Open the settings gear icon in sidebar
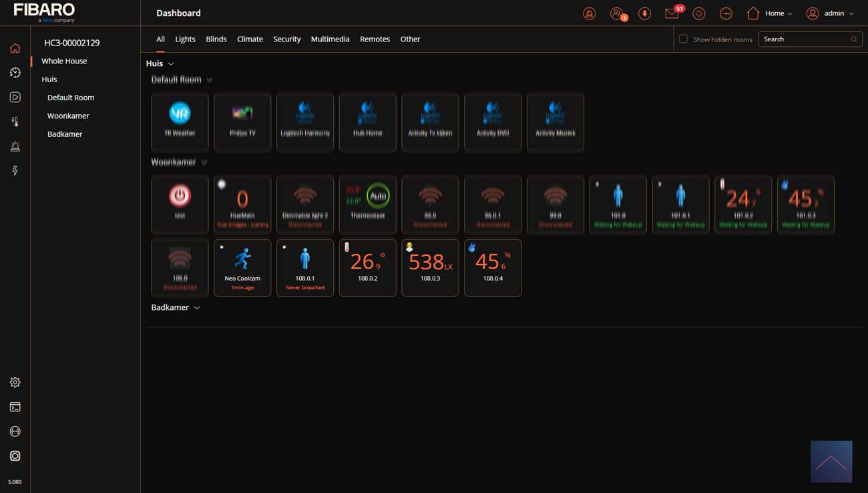 click(x=15, y=382)
